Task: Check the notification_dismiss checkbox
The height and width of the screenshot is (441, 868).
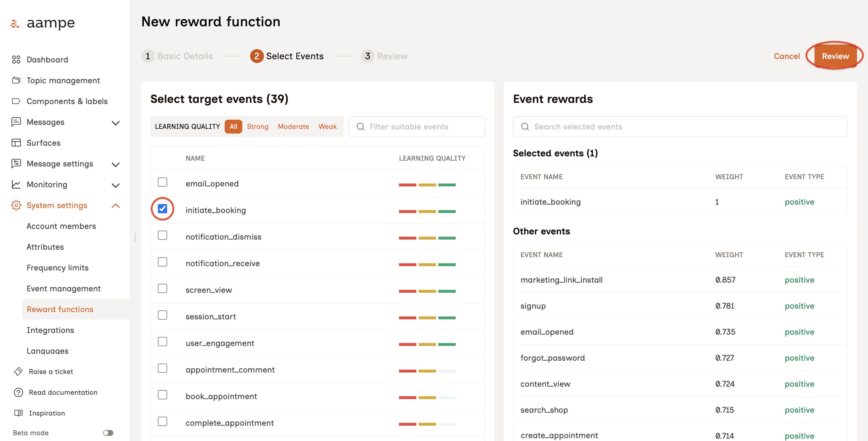Action: tap(162, 236)
